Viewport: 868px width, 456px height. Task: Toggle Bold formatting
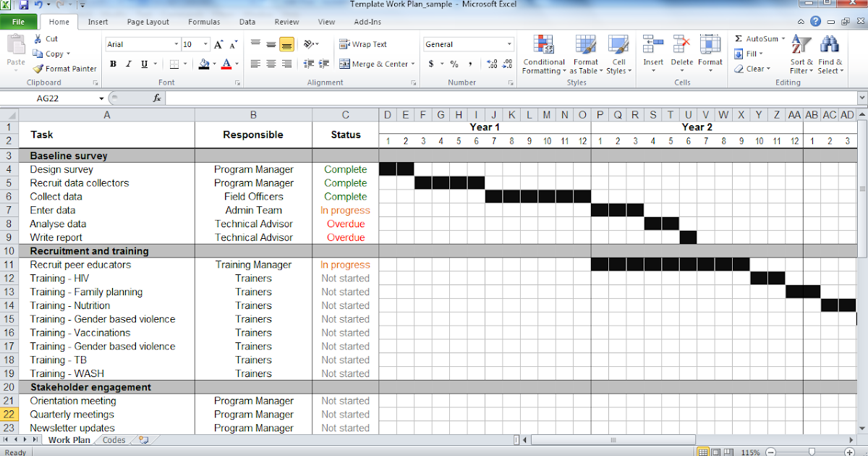(113, 64)
